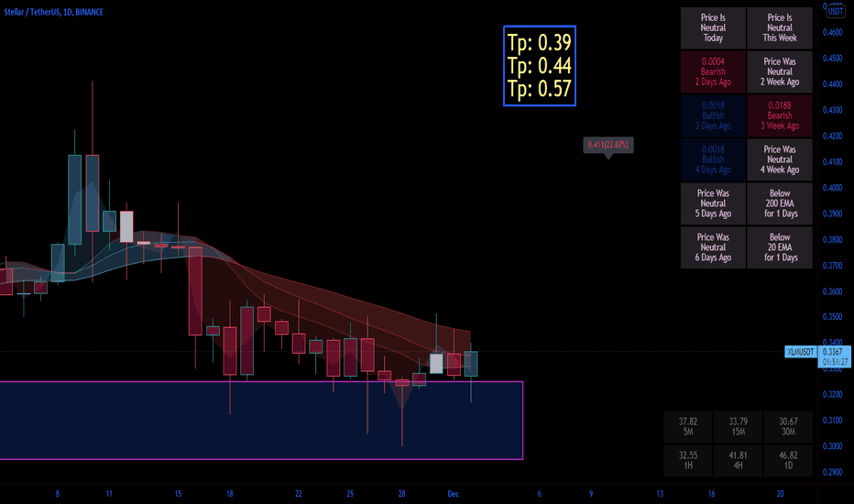Click the date 18 on the time axis
The width and height of the screenshot is (854, 504).
coord(229,494)
